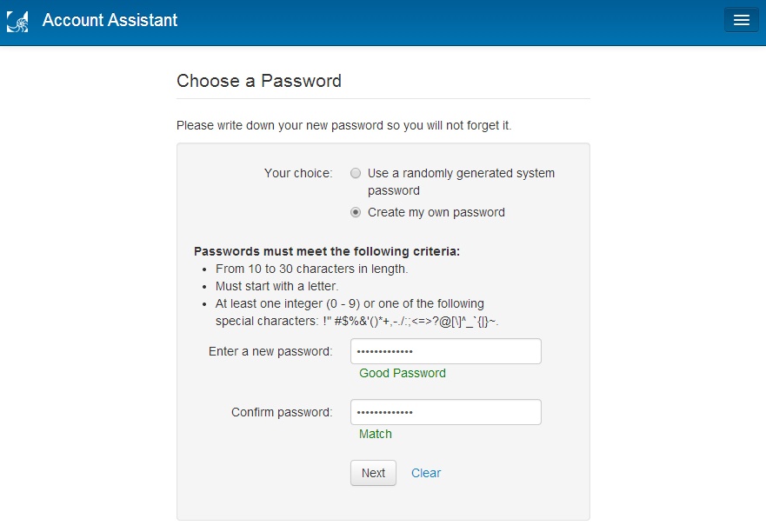766x532 pixels.
Task: Open the hamburger navigation menu
Action: 741,20
